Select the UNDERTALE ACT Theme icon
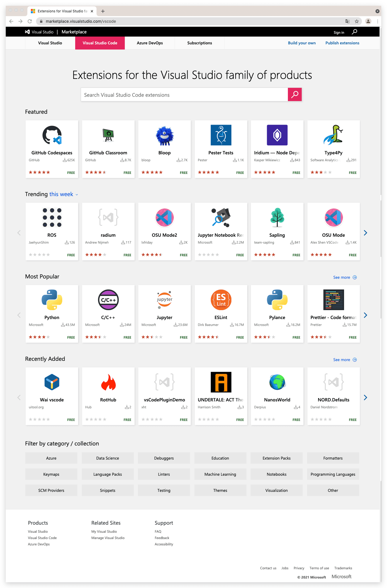This screenshot has height=588, width=387. coord(221,382)
